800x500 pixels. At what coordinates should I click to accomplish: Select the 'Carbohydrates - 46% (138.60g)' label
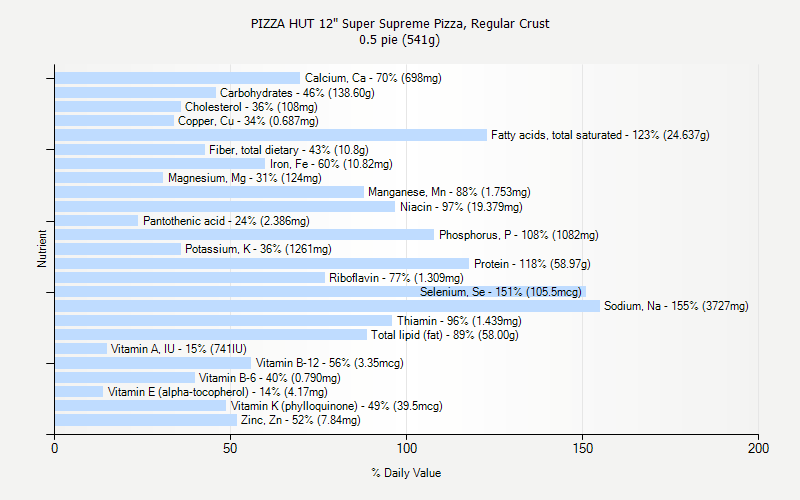point(297,93)
